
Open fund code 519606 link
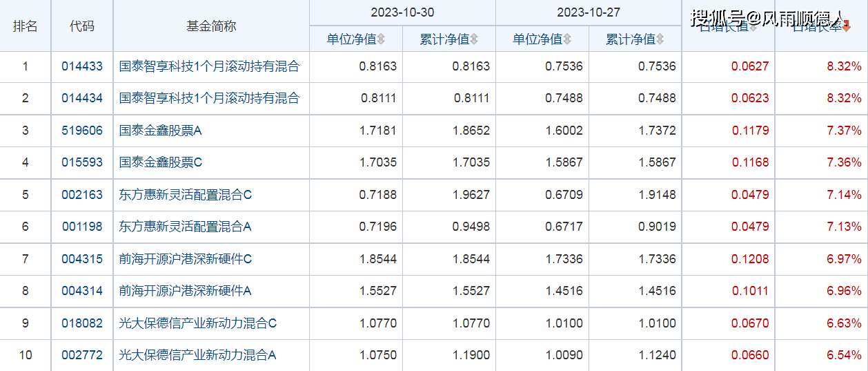[82, 131]
